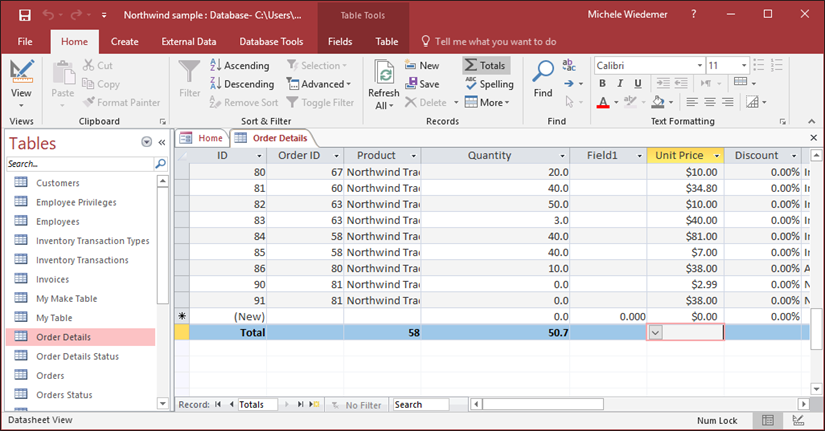
Task: Click the background fill color bucket
Action: coord(658,102)
